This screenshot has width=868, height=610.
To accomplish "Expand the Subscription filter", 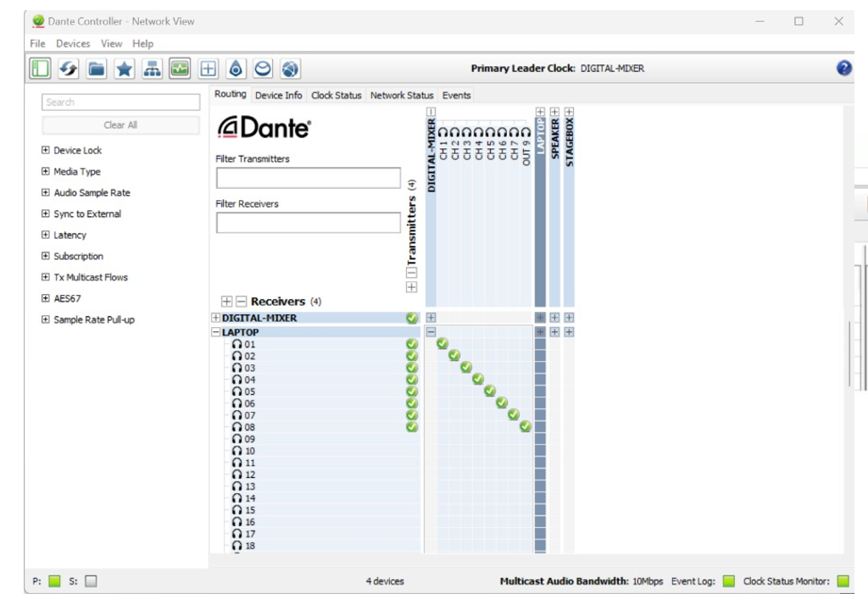I will (46, 256).
